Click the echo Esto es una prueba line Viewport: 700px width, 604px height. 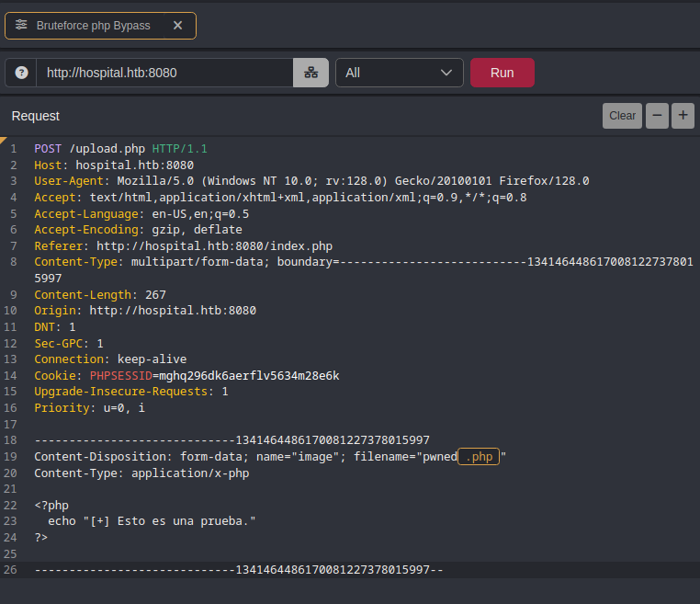152,521
